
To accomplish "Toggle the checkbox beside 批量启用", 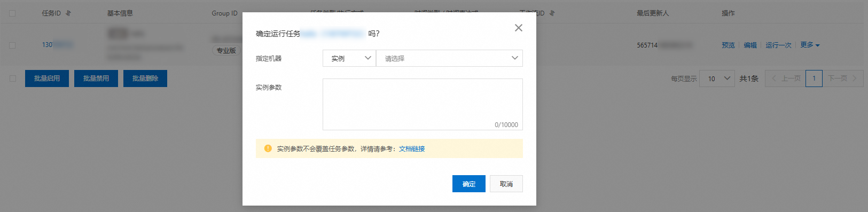I will 13,78.
